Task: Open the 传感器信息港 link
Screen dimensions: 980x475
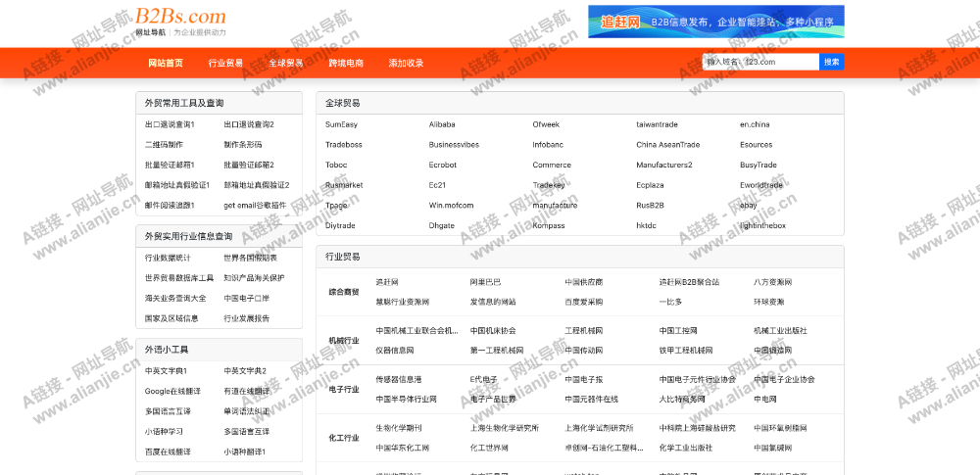Action: click(399, 379)
